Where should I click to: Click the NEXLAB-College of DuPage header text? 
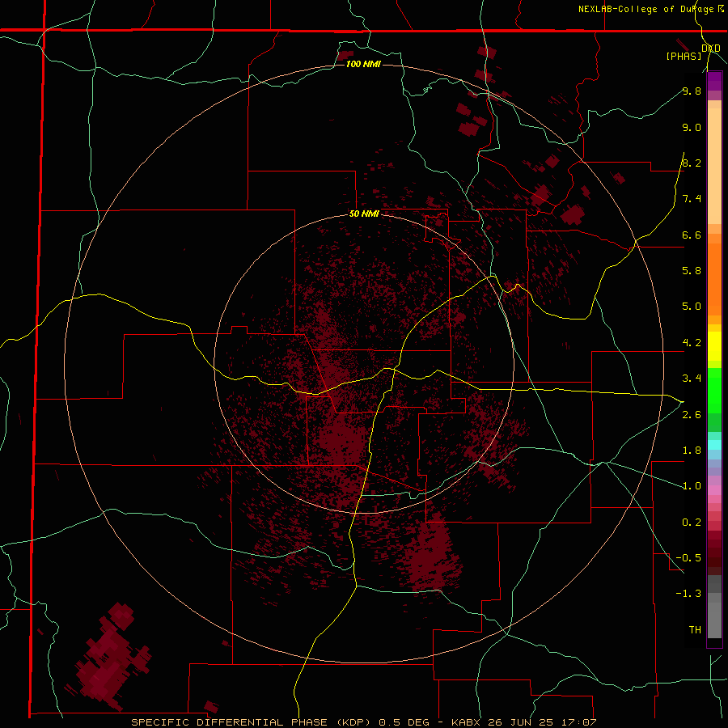coord(646,9)
